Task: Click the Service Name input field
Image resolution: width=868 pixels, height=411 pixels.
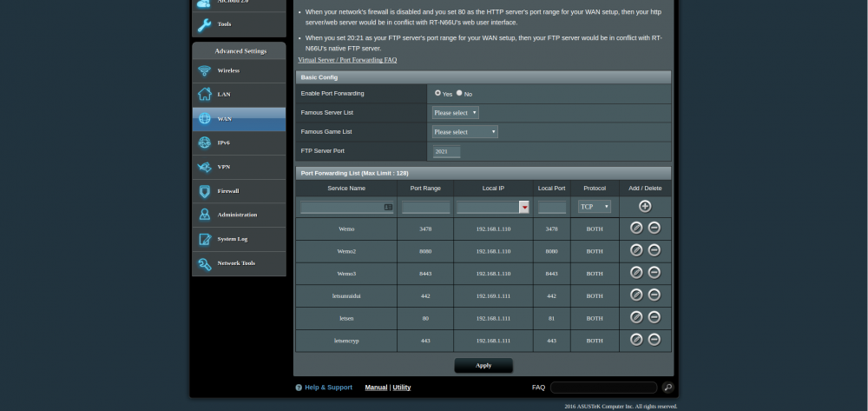Action: 346,207
